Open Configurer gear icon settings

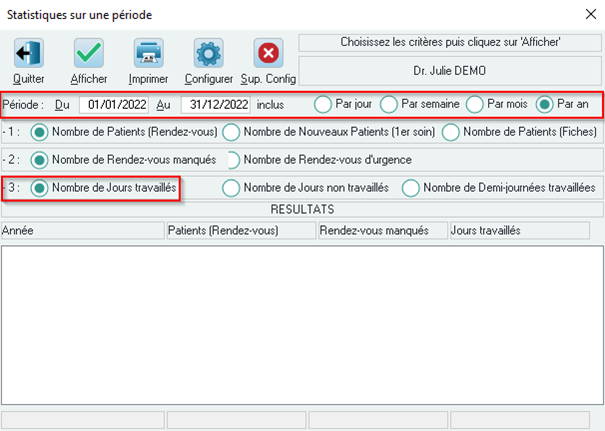208,53
